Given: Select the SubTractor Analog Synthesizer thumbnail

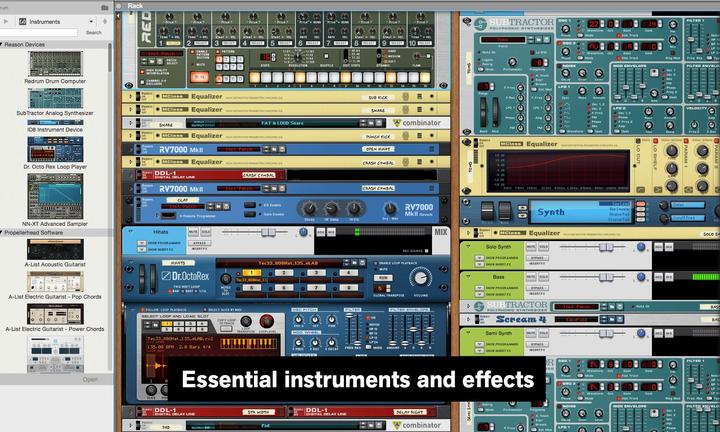Looking at the screenshot, I should 55,98.
